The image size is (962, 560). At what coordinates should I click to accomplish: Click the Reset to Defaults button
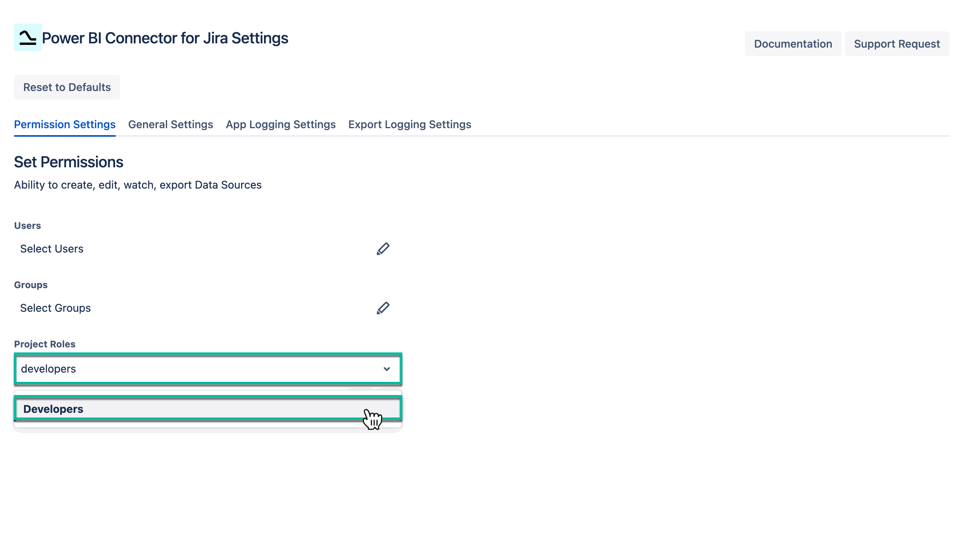tap(67, 87)
